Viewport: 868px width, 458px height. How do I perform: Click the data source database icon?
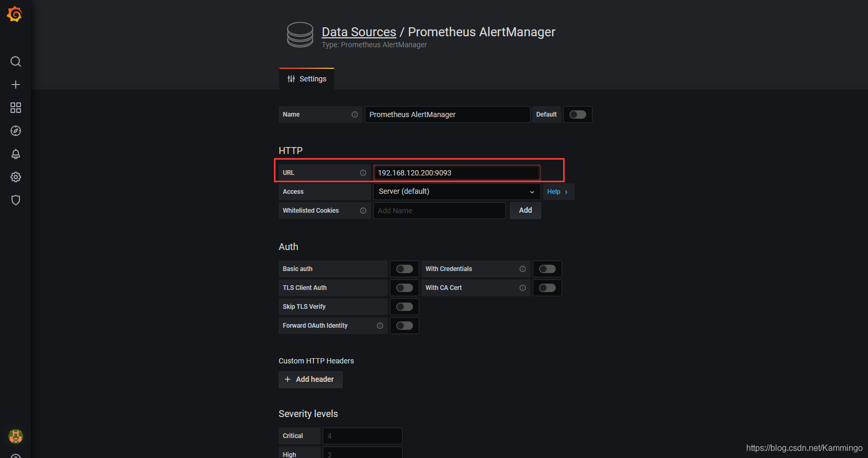tap(300, 35)
